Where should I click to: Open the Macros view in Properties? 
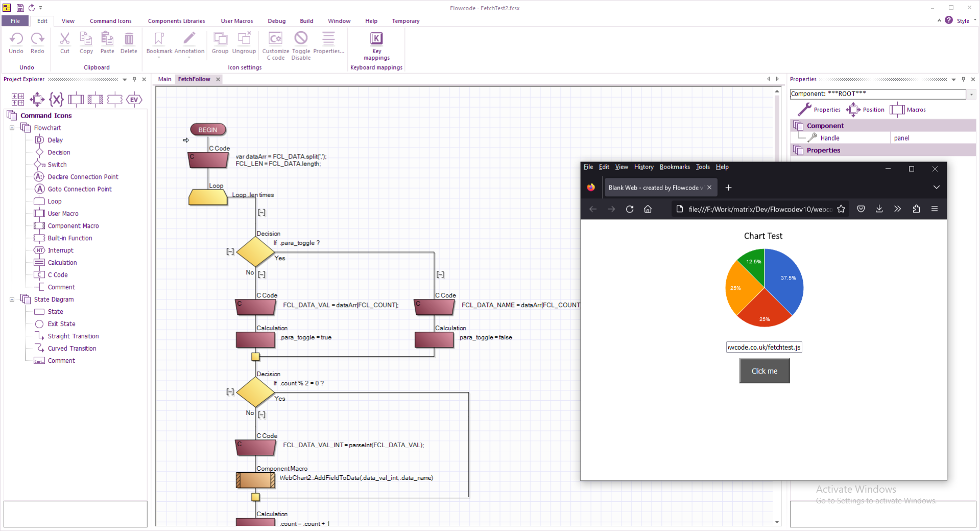coord(908,110)
